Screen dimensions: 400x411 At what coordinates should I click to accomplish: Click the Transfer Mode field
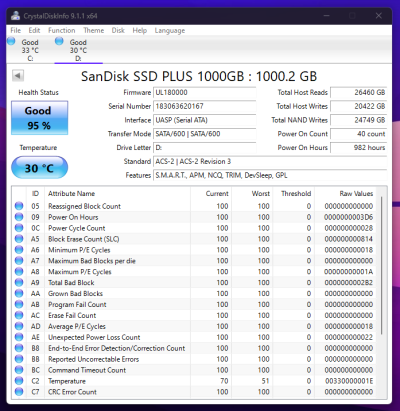(x=204, y=134)
